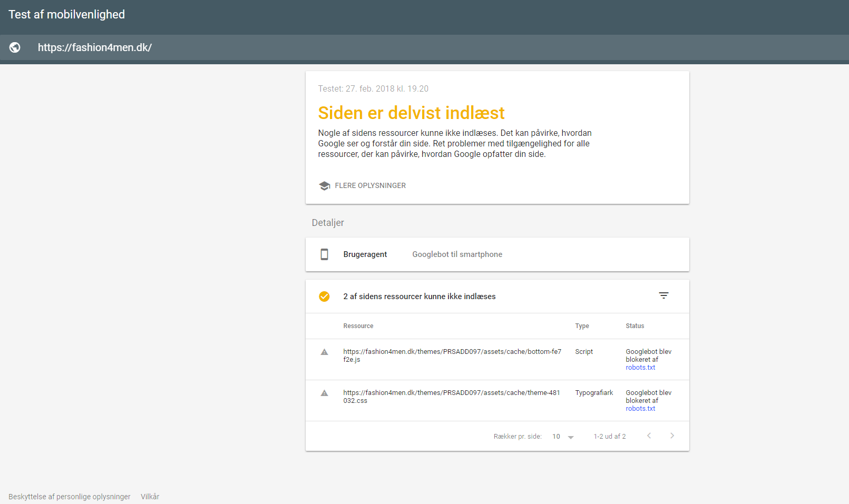849x504 pixels.
Task: Click the https://fashion4men.dk/ URL field
Action: pos(95,47)
